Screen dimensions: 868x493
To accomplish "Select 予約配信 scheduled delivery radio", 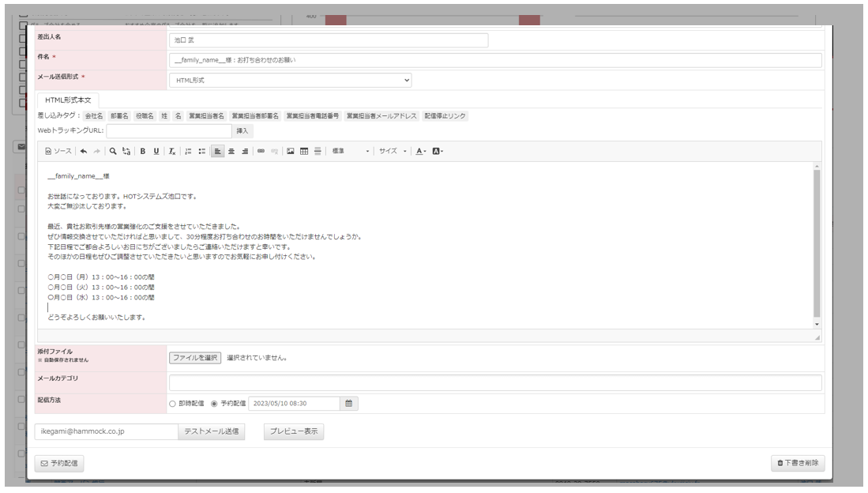I will pos(214,404).
